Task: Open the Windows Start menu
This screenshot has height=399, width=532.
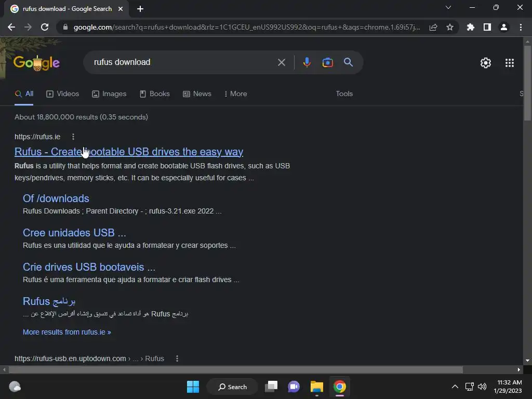Action: click(193, 387)
